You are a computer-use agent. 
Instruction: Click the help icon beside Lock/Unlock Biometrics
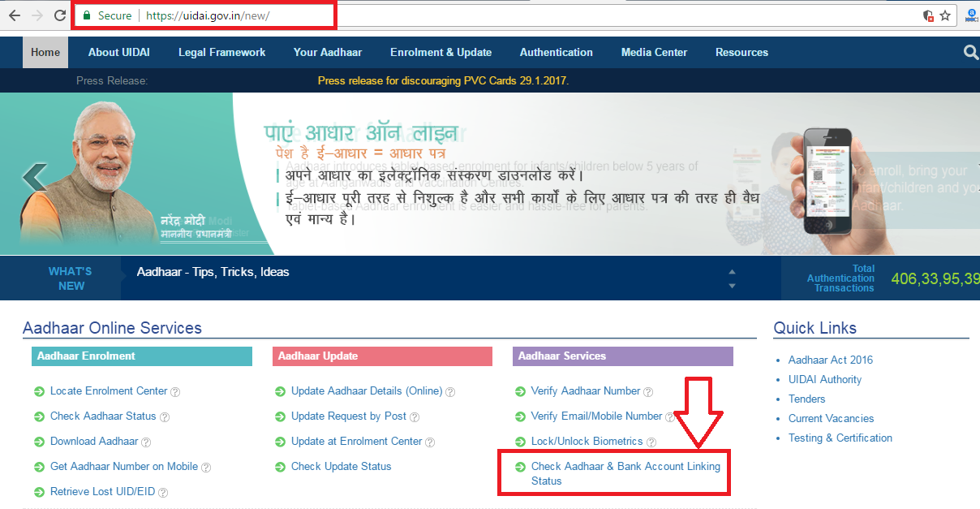653,442
